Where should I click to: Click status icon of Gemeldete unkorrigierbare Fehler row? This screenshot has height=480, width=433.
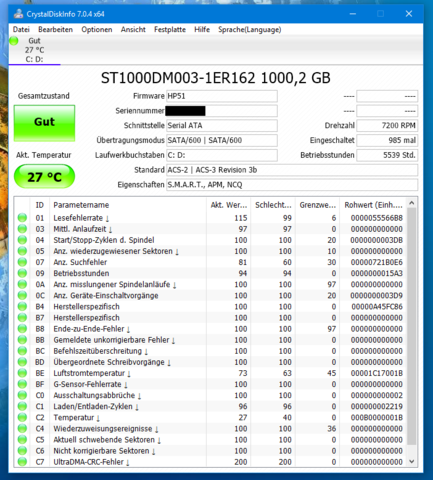pos(22,340)
